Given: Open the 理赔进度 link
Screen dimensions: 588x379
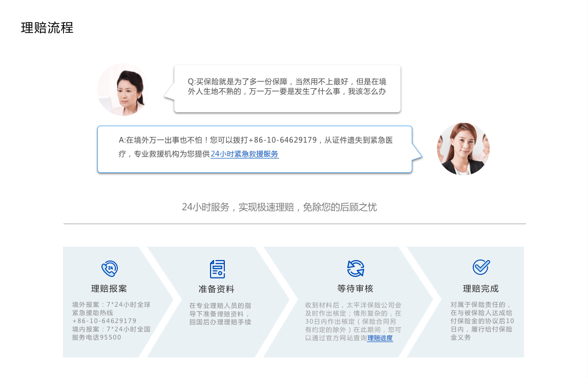Looking at the screenshot, I should coord(380,338).
